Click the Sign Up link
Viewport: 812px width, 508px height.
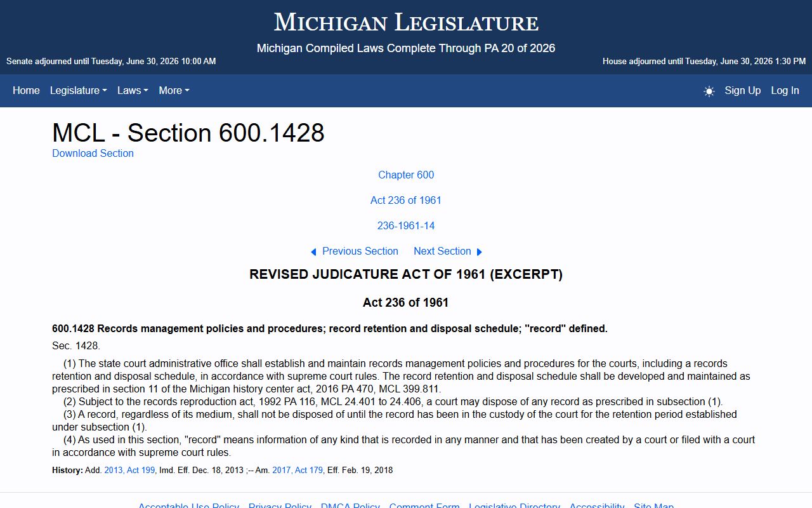pyautogui.click(x=742, y=90)
